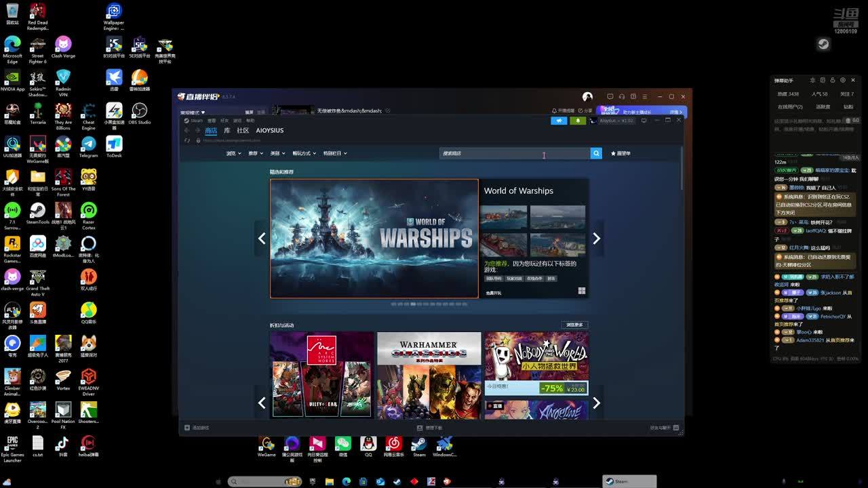Open the 浏览 dropdown in store navigation
The image size is (868, 488).
[x=233, y=153]
